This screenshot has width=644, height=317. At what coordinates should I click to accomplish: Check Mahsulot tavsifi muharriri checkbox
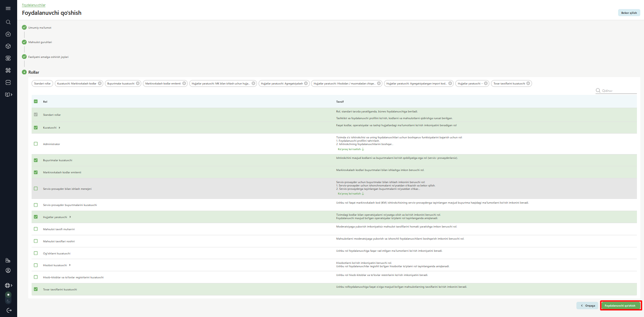coord(36,229)
